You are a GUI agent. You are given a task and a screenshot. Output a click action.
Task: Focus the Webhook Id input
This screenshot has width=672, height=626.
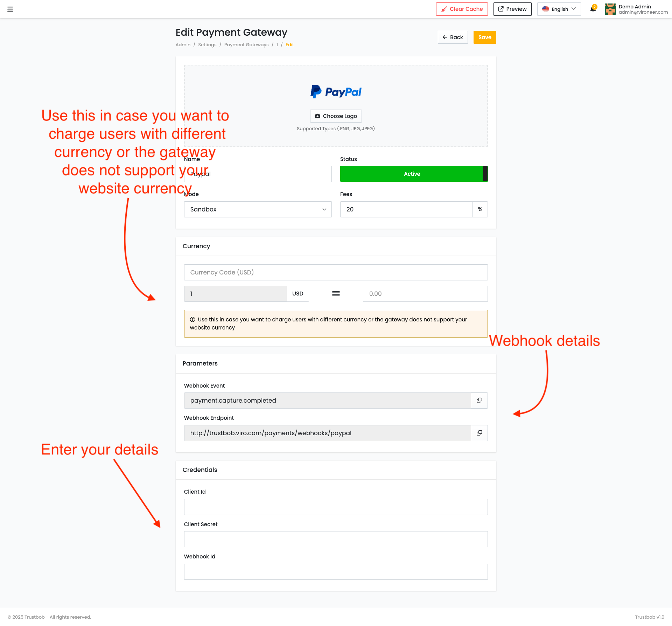[x=336, y=572]
